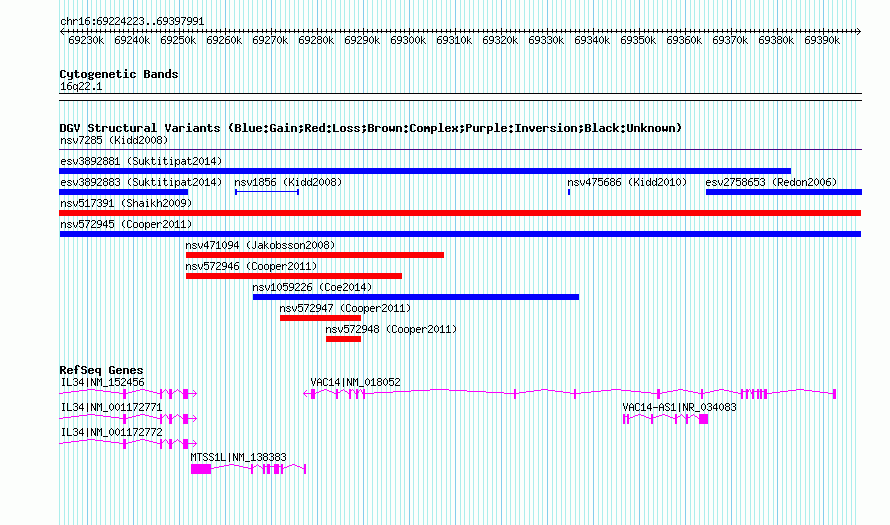Select the red nsv517391 (Shaikh2009) loss bar
This screenshot has width=890, height=525.
tap(460, 213)
